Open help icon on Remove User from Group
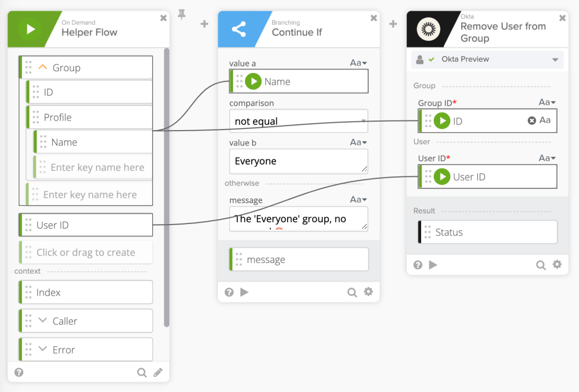This screenshot has width=579, height=392. coord(418,265)
